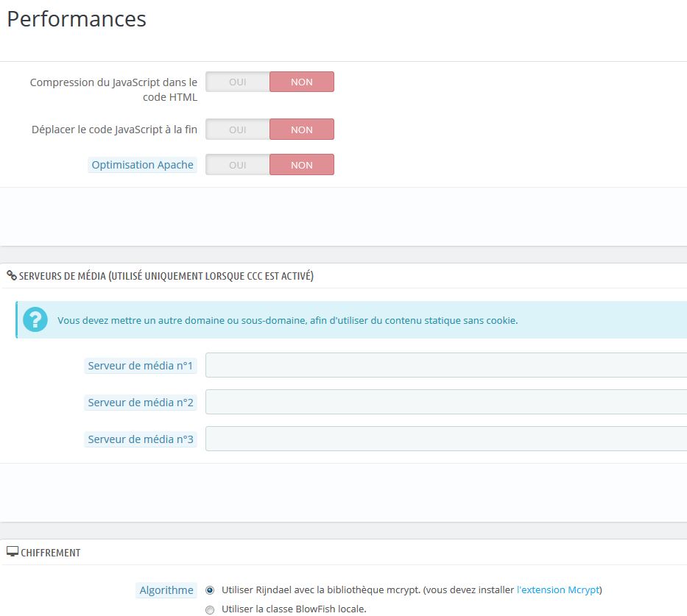Turn Optimisation Apache to OUI
The width and height of the screenshot is (687, 616).
coord(238,165)
